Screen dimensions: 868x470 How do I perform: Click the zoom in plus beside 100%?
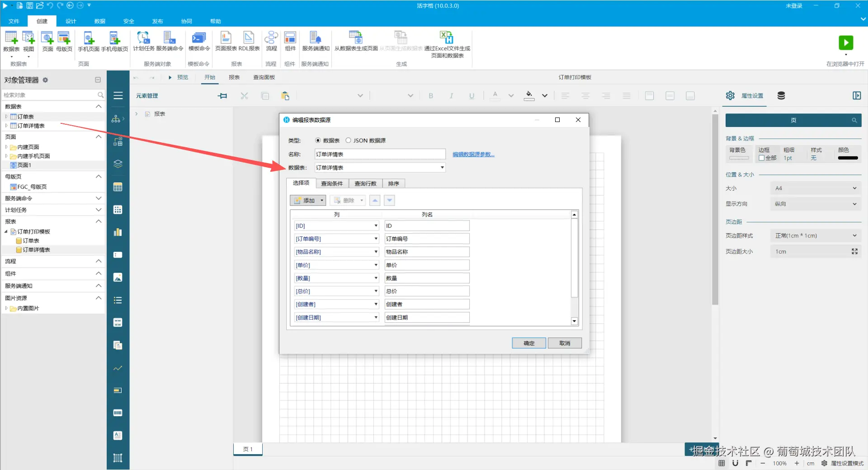click(x=797, y=463)
